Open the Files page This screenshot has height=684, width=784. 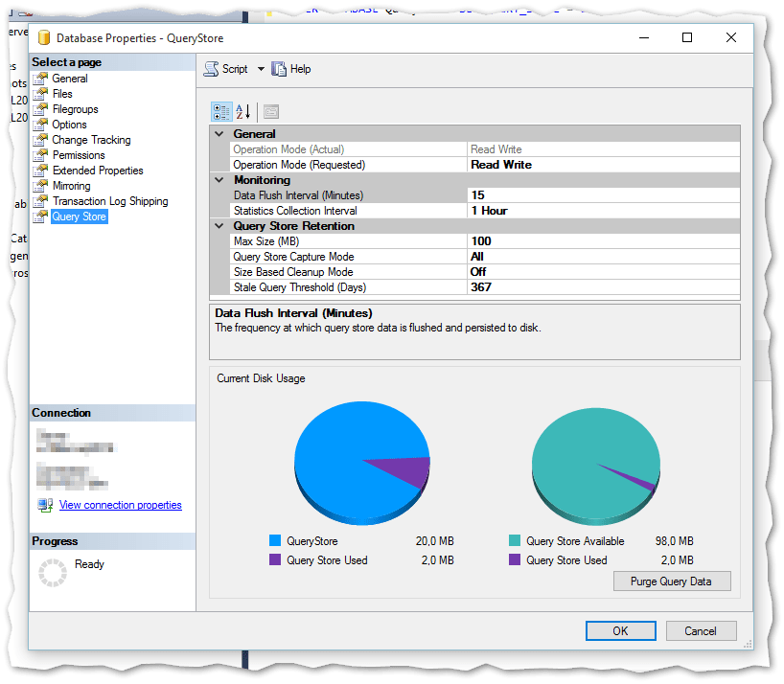coord(62,94)
